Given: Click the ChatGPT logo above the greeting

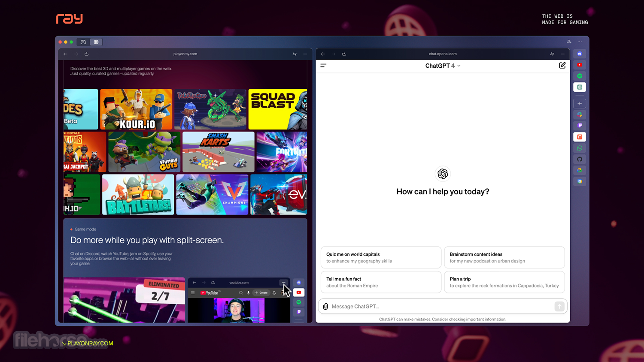Looking at the screenshot, I should click(443, 174).
